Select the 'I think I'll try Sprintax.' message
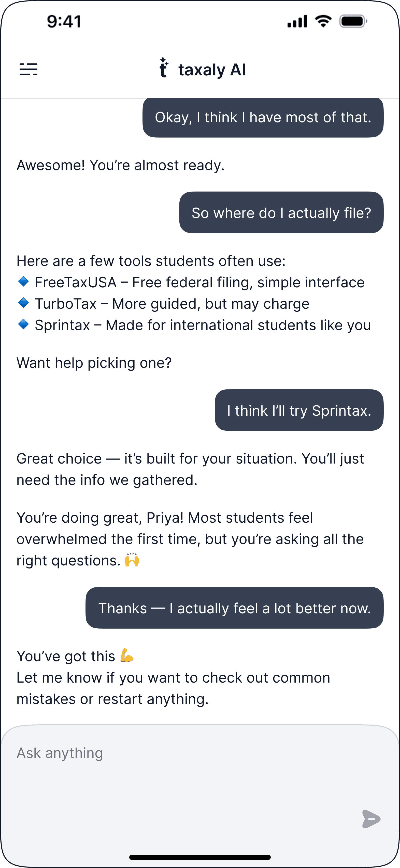 [x=299, y=410]
